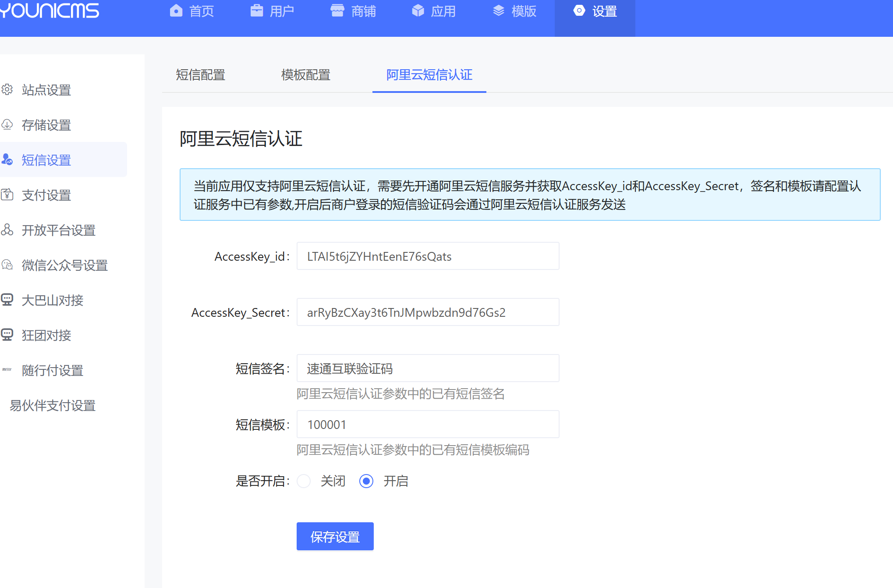This screenshot has width=893, height=588.
Task: Open 开放平台设置 from the sidebar
Action: coord(58,230)
